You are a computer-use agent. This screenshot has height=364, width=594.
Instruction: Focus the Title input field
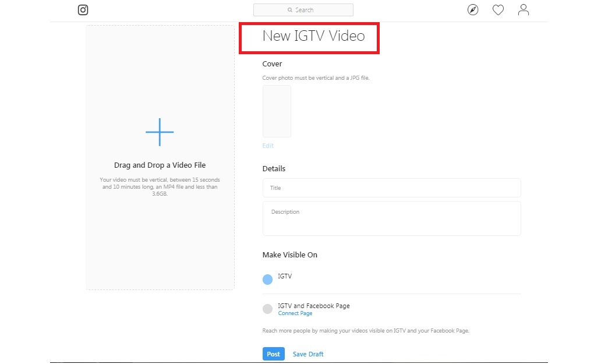coord(391,188)
